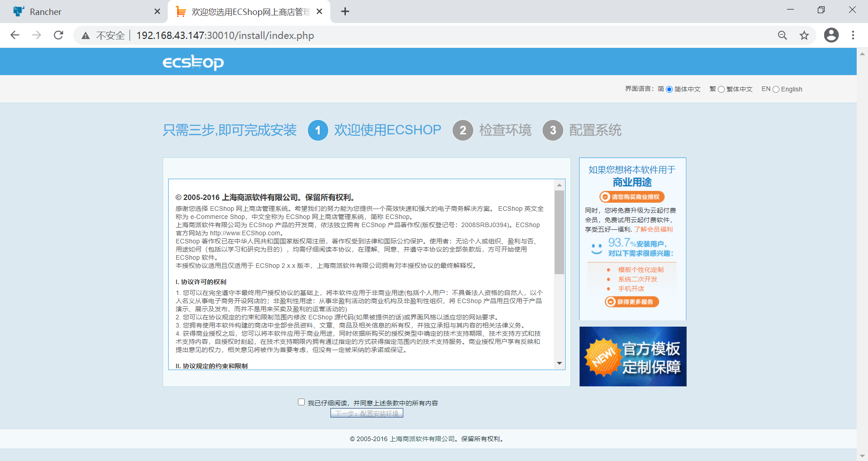Click the 界面语言 label
Screen dimensions: 868x461
[639, 89]
